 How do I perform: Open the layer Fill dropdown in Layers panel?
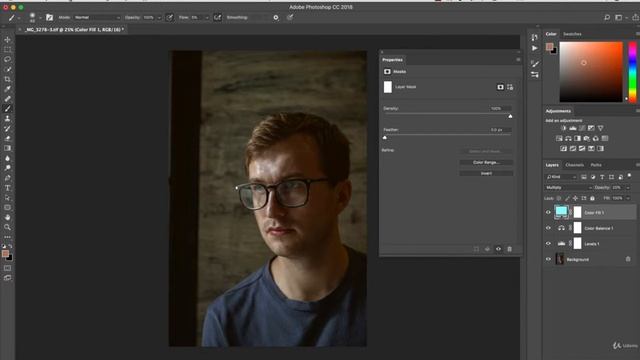[x=628, y=198]
